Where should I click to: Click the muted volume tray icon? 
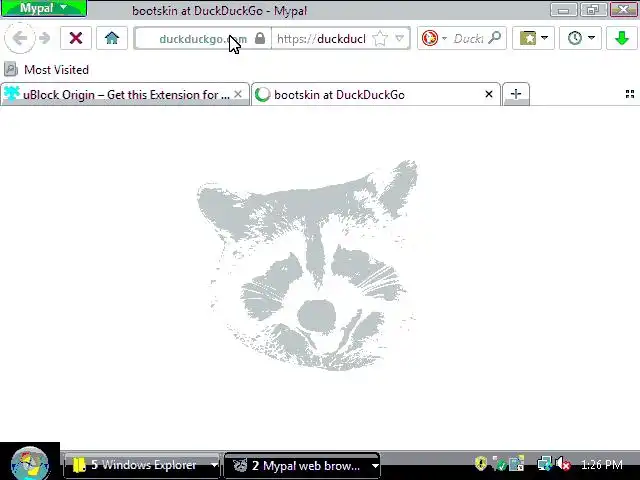tap(563, 464)
